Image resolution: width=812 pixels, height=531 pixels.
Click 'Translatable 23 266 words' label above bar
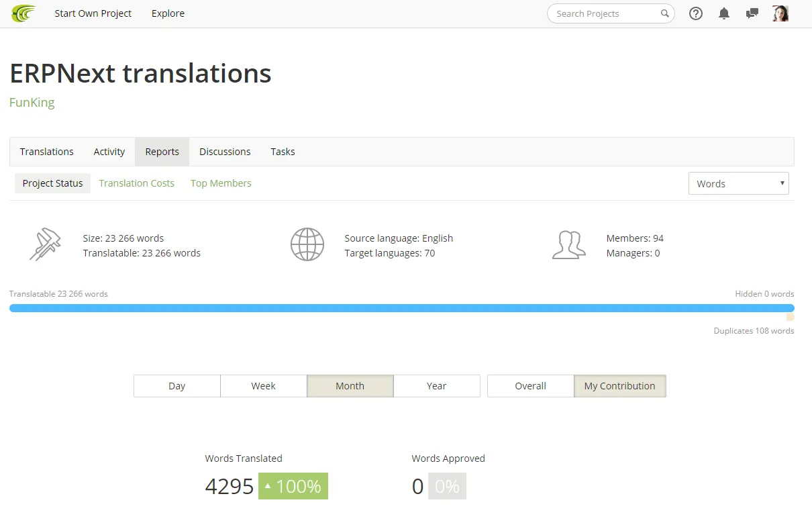(58, 294)
